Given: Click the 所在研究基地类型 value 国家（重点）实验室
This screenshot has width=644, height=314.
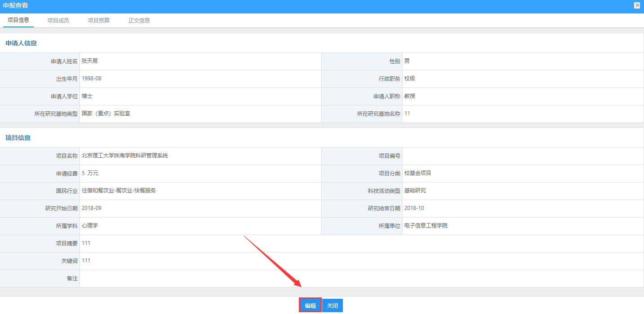Looking at the screenshot, I should tap(106, 113).
